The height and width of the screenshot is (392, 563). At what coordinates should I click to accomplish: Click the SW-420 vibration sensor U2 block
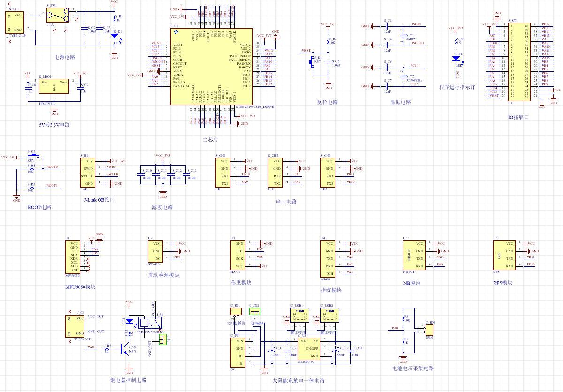point(156,251)
